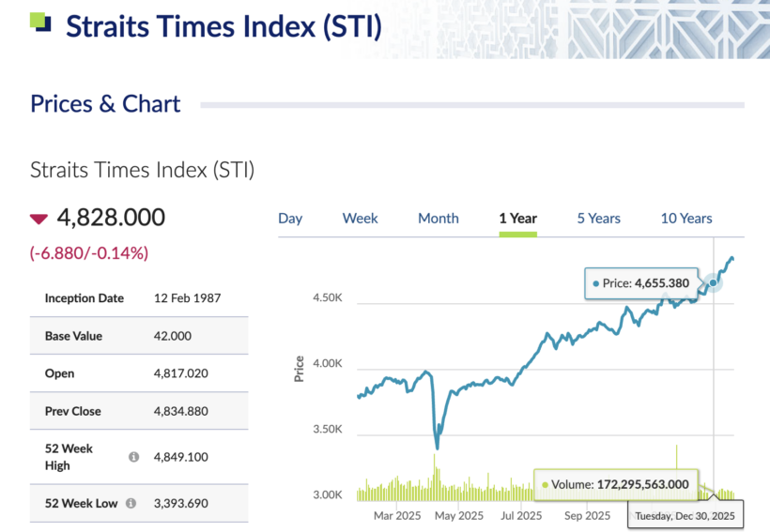The width and height of the screenshot is (770, 532).
Task: Show the Month chart range
Action: [438, 219]
